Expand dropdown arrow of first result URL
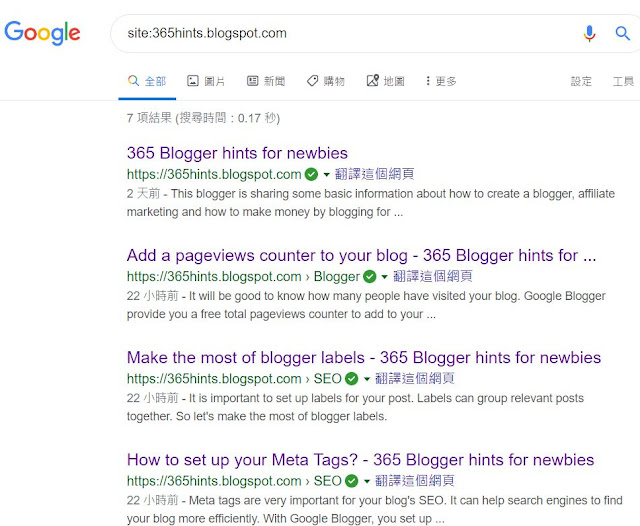Image resolution: width=640 pixels, height=526 pixels. (327, 175)
